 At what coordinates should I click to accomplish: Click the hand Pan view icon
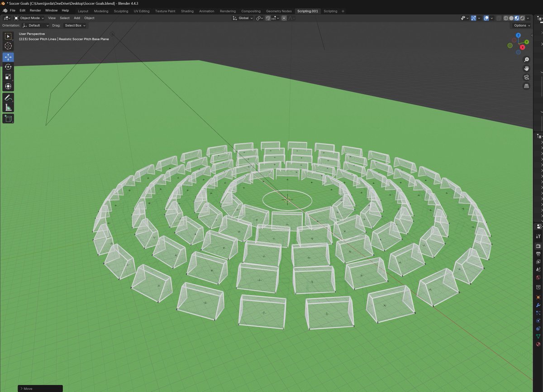coord(527,68)
